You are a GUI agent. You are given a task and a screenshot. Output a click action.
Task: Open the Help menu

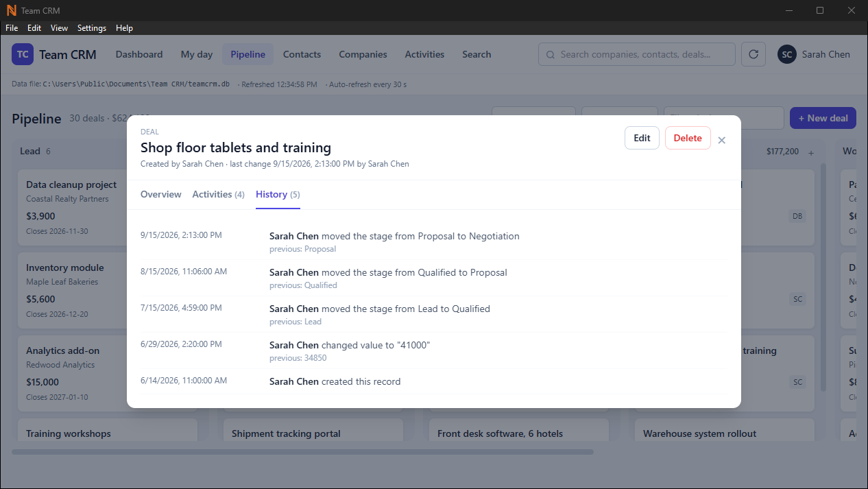124,28
